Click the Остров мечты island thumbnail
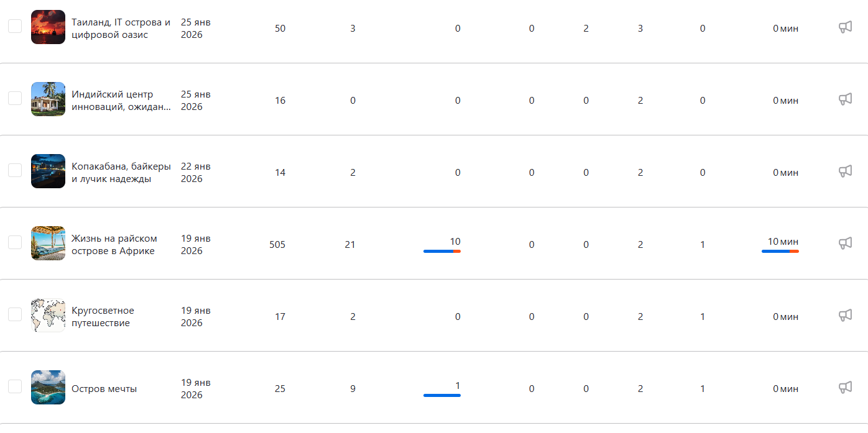 [48, 388]
